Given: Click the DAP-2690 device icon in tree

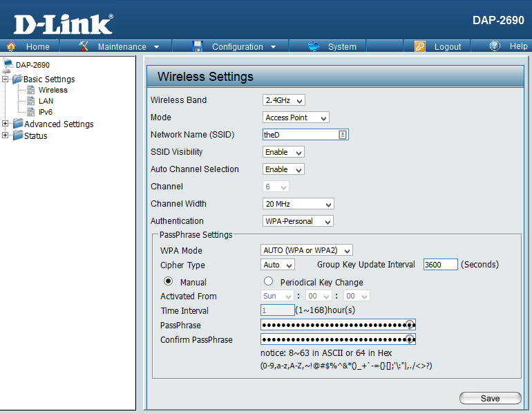Looking at the screenshot, I should pos(8,65).
